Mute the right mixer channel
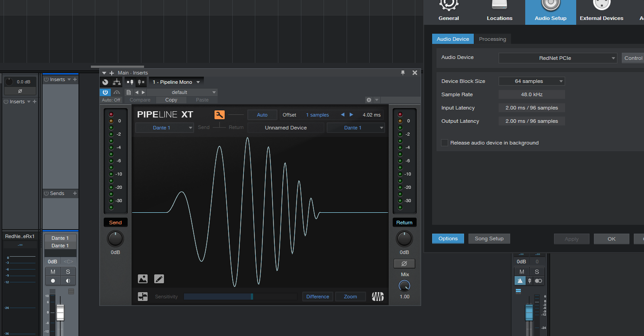Screen dimensions: 644x336 [522, 272]
